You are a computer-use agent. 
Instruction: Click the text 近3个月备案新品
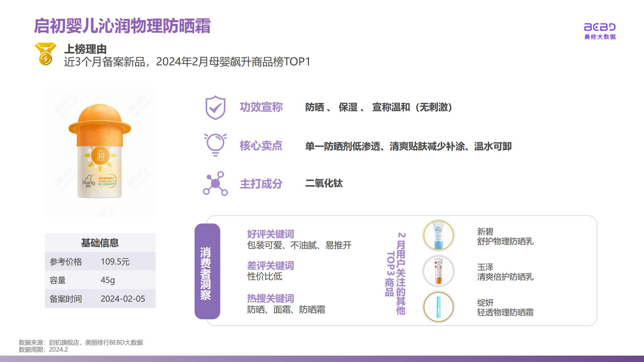pos(104,62)
